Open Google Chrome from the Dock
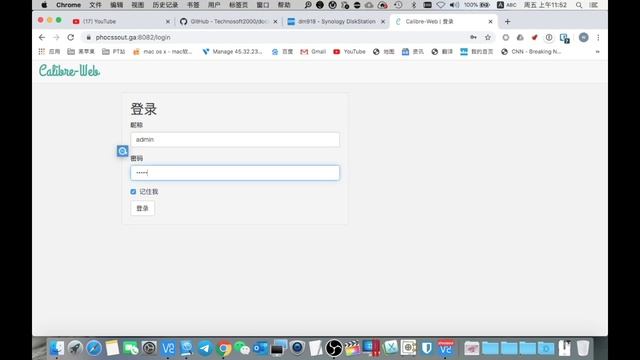640x360 pixels. [x=223, y=348]
